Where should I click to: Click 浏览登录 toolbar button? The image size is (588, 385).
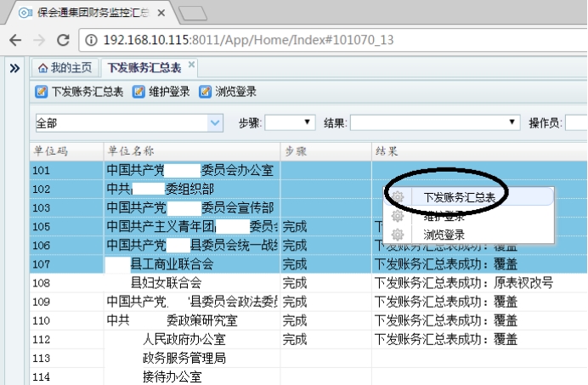pos(228,92)
